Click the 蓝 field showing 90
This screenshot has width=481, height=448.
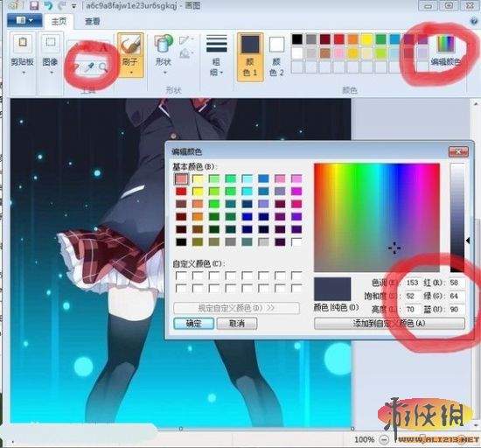pos(457,309)
